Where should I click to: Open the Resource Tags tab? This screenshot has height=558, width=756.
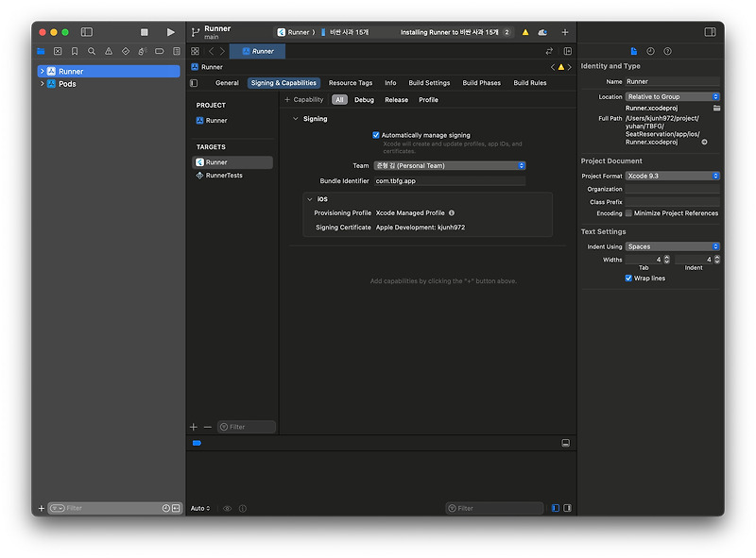[351, 83]
